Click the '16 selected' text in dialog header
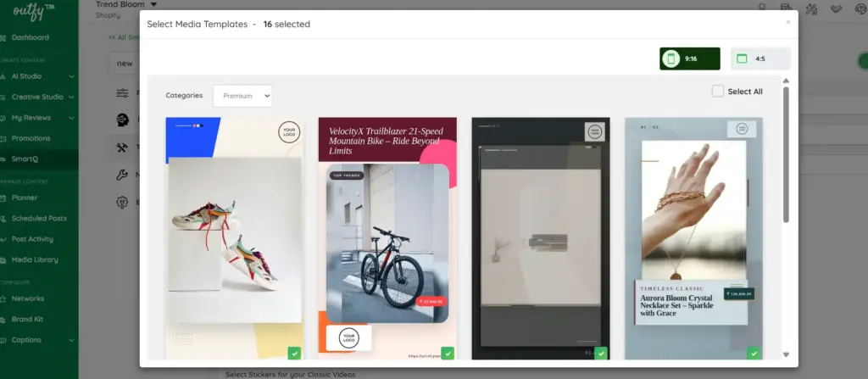Screen dimensions: 868x379 point(287,25)
